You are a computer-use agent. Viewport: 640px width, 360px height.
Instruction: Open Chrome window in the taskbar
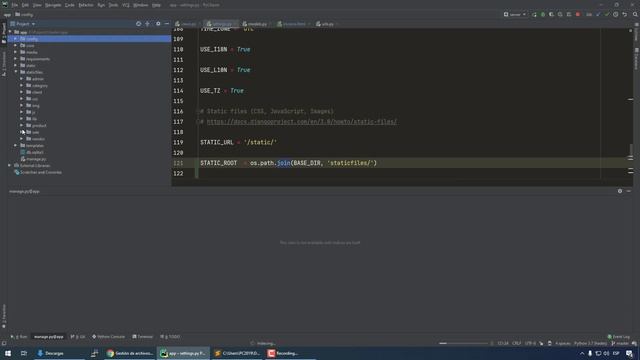130,353
